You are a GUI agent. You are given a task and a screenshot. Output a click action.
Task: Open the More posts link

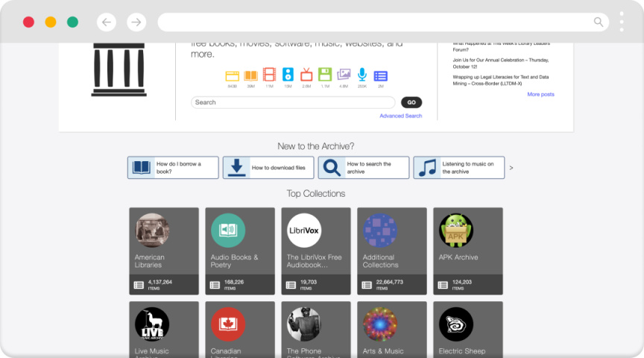point(541,94)
